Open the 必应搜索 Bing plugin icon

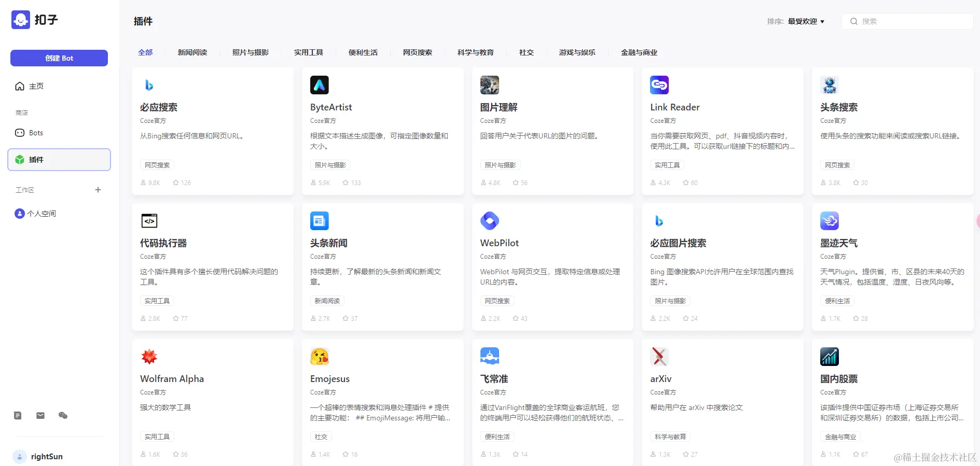coord(149,85)
